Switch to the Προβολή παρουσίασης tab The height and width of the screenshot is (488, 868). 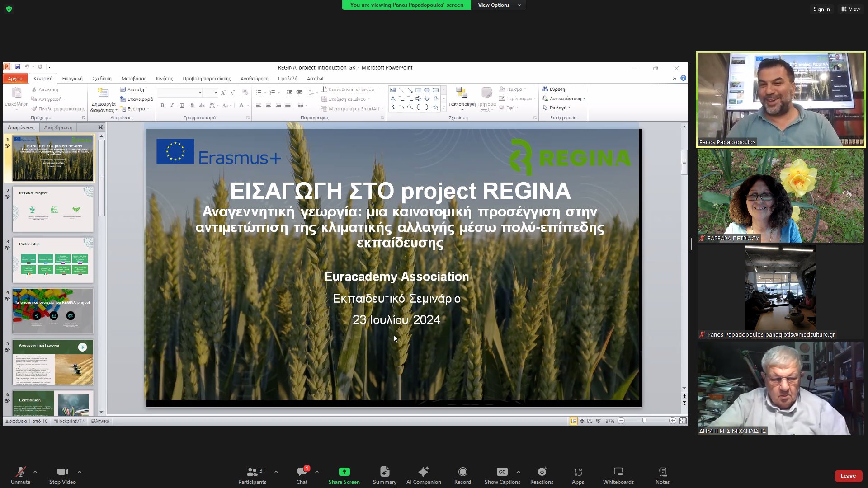point(207,79)
